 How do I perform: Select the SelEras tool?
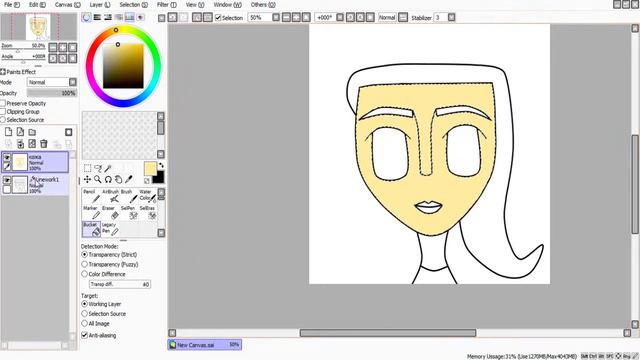[147, 212]
